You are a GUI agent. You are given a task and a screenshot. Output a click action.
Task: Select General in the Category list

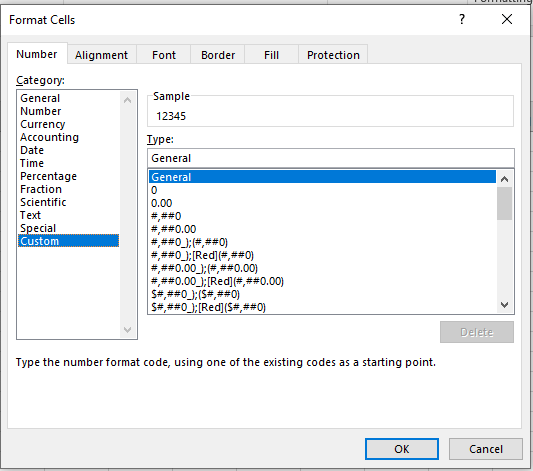pos(68,98)
